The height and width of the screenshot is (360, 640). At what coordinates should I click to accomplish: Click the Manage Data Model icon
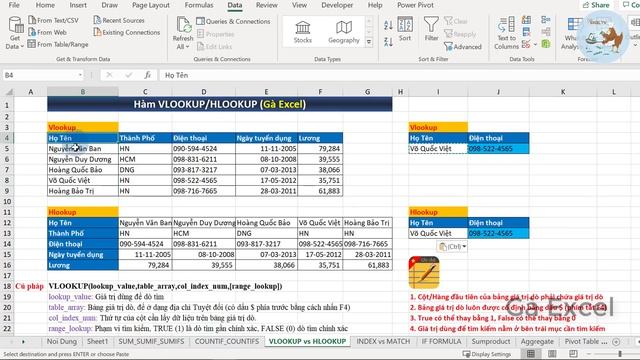click(x=546, y=44)
